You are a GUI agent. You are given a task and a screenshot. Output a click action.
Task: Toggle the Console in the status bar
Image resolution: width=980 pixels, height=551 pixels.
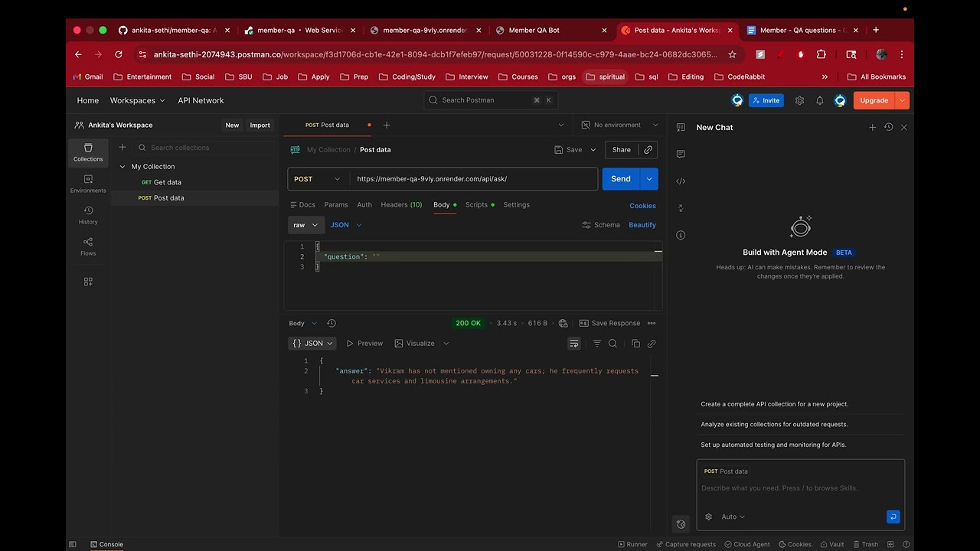[106, 544]
